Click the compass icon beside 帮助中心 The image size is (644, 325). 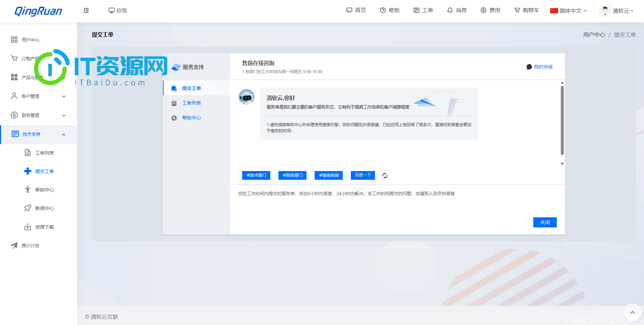[x=174, y=118]
